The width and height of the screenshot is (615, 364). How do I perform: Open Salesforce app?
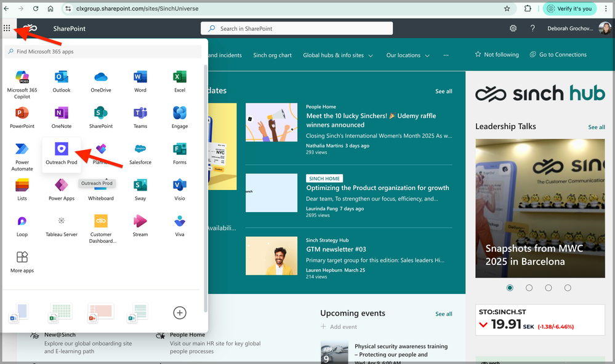pyautogui.click(x=140, y=154)
